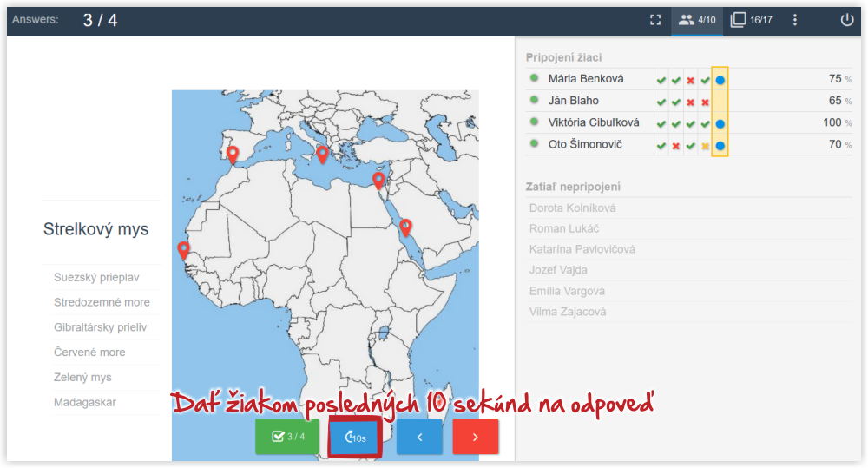Select unconnected student Katarína Pavlovičová

coord(582,249)
